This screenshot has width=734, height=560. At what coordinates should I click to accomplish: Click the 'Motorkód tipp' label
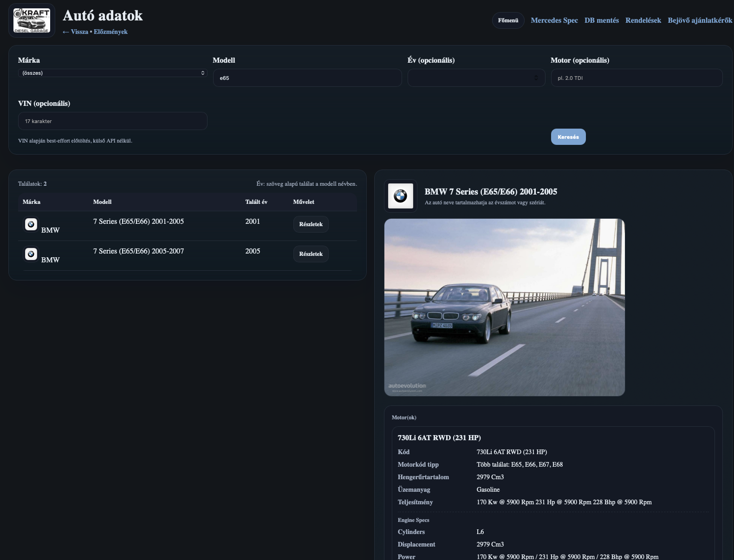click(x=418, y=464)
